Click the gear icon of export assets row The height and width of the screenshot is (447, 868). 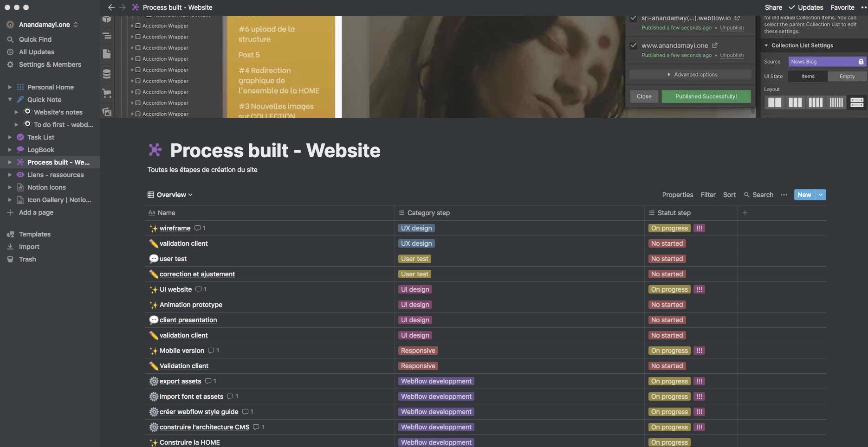pos(154,381)
